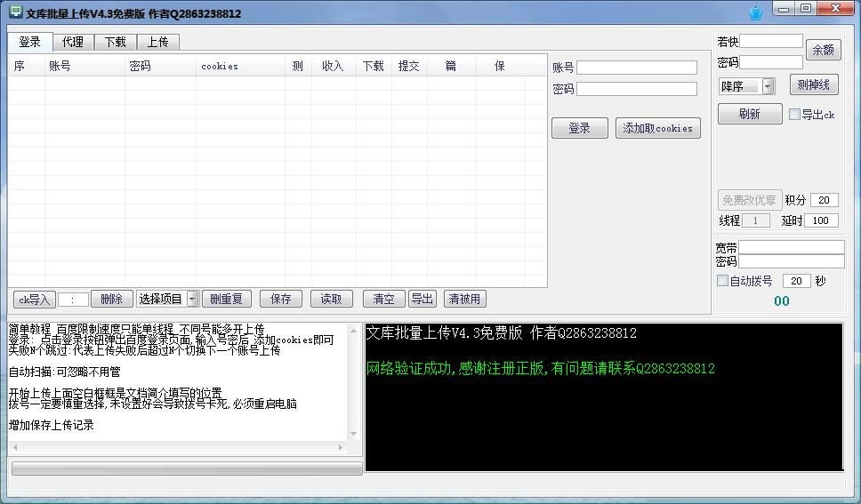Viewport: 861px width, 504px height.
Task: Click the 免费改优享 button
Action: (x=750, y=200)
